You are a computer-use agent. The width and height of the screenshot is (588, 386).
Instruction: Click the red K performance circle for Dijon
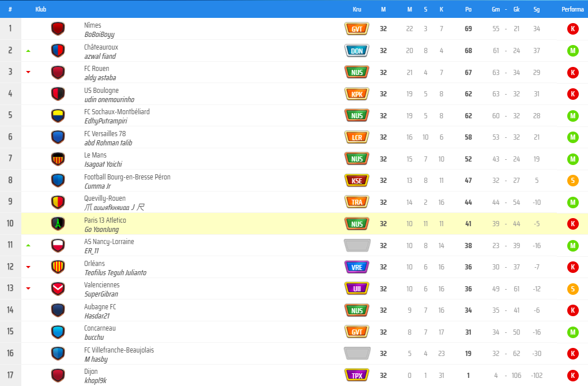click(572, 375)
